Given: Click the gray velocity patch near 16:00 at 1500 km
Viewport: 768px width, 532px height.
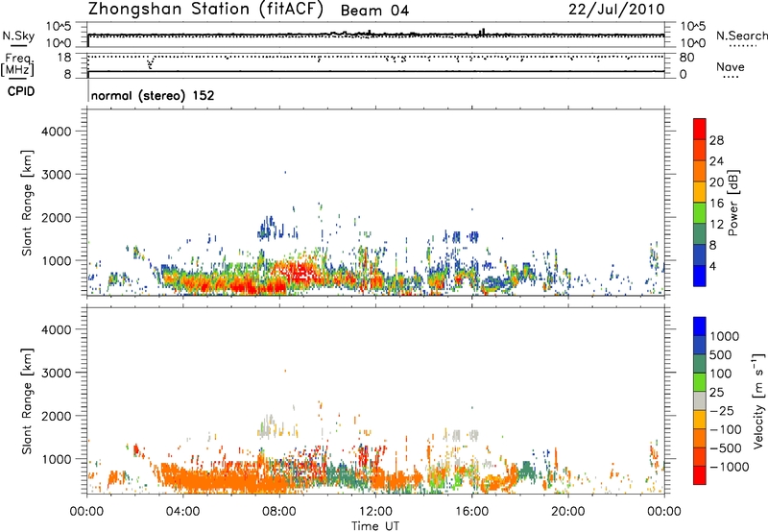Looking at the screenshot, I should pos(474,434).
